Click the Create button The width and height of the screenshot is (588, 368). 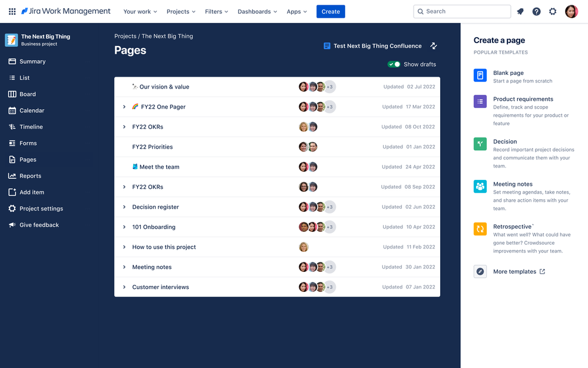pos(331,12)
